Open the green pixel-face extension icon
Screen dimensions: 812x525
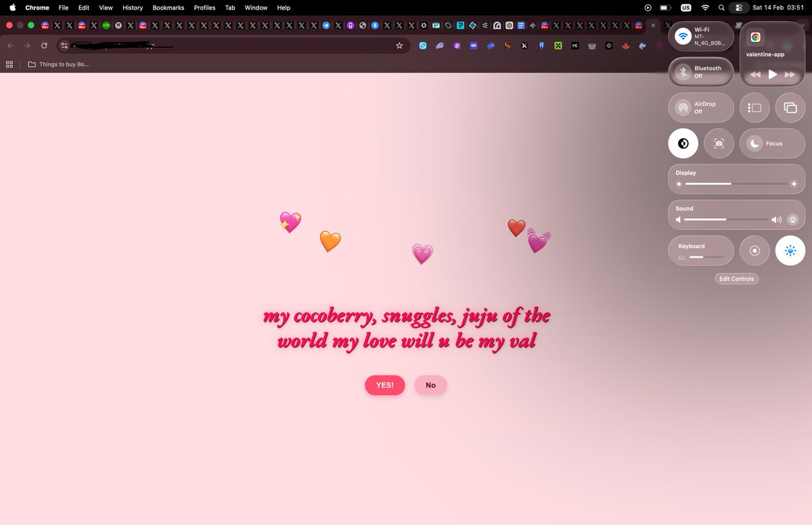558,45
